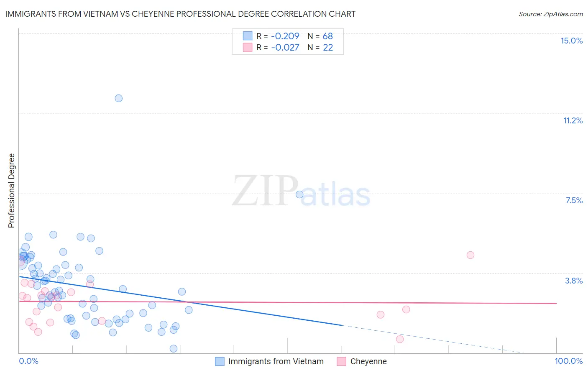Click the pink Cheyenne point far right
This screenshot has width=588, height=373.
(470, 255)
